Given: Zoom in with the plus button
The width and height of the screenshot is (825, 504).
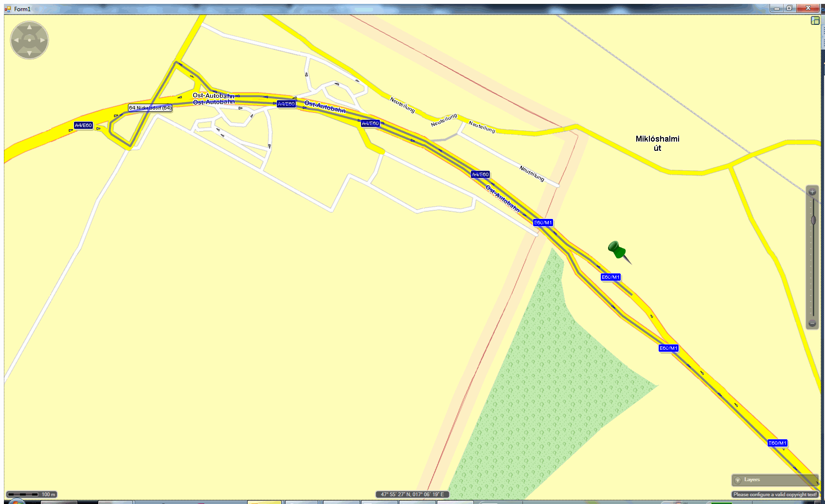Looking at the screenshot, I should click(x=812, y=192).
